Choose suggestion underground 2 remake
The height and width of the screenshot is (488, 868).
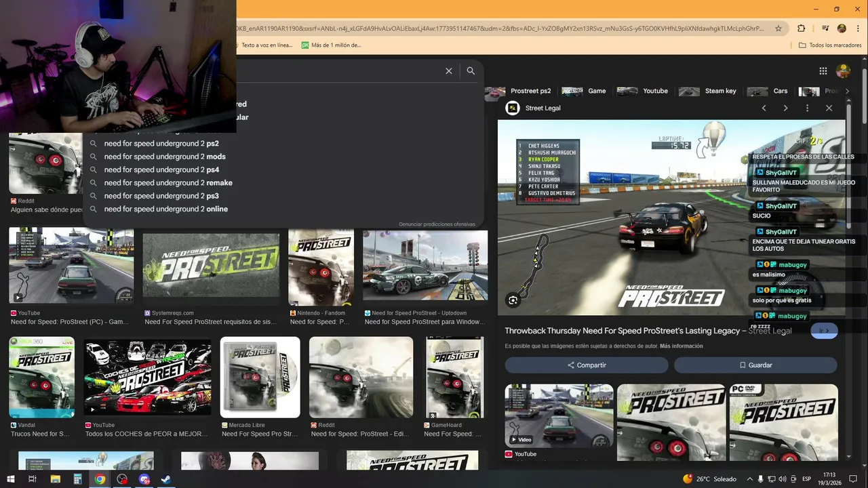tap(168, 183)
